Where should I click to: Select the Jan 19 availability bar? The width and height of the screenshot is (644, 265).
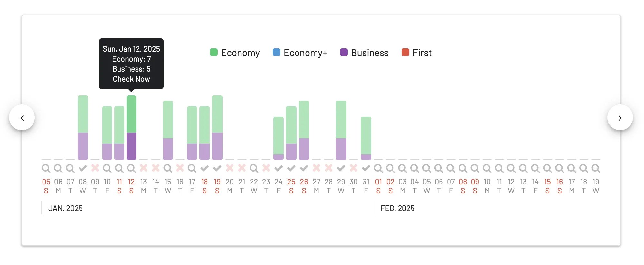coord(217,128)
